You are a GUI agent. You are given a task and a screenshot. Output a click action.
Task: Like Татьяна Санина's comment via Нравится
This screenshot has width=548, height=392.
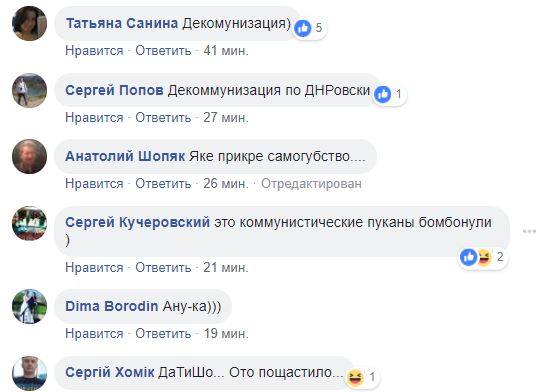coord(94,51)
